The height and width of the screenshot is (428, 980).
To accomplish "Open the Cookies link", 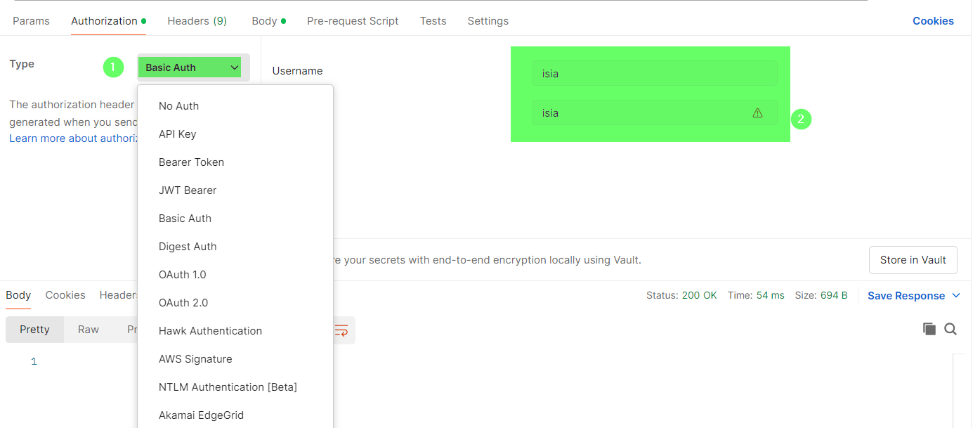I will point(933,21).
